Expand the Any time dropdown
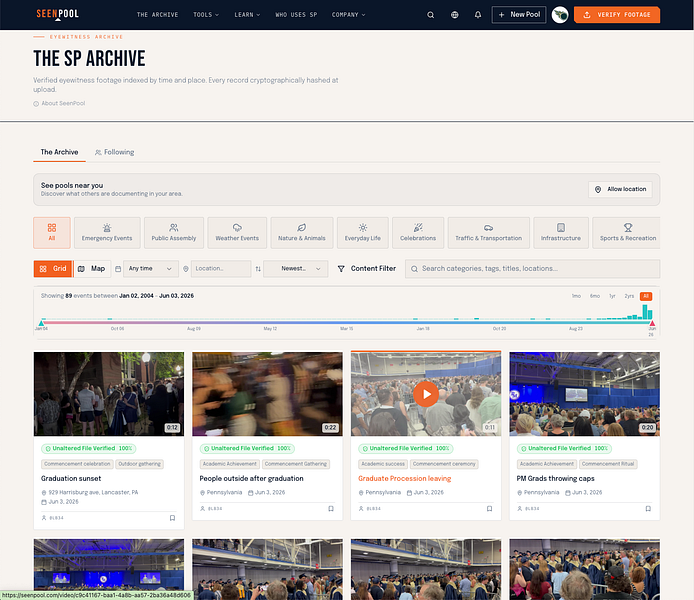Image resolution: width=694 pixels, height=600 pixels. pos(151,269)
